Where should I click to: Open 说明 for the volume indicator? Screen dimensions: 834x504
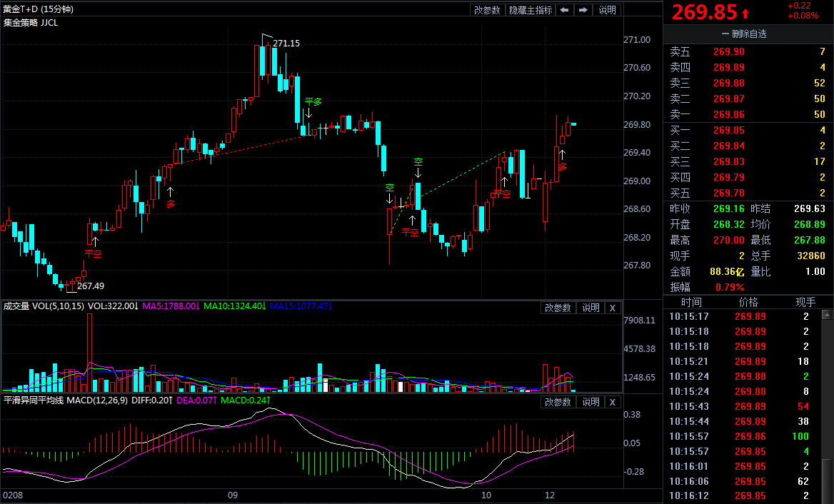591,308
